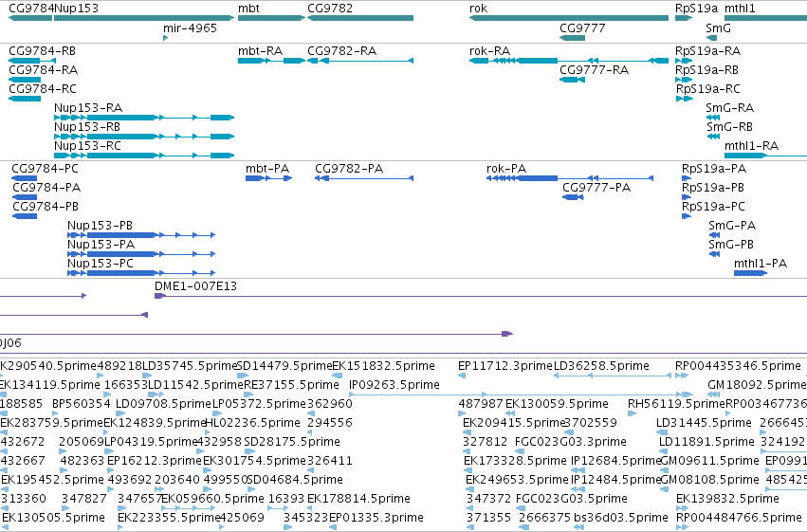Select the rok-RA transcript model
Image resolution: width=807 pixels, height=532 pixels.
pos(569,61)
